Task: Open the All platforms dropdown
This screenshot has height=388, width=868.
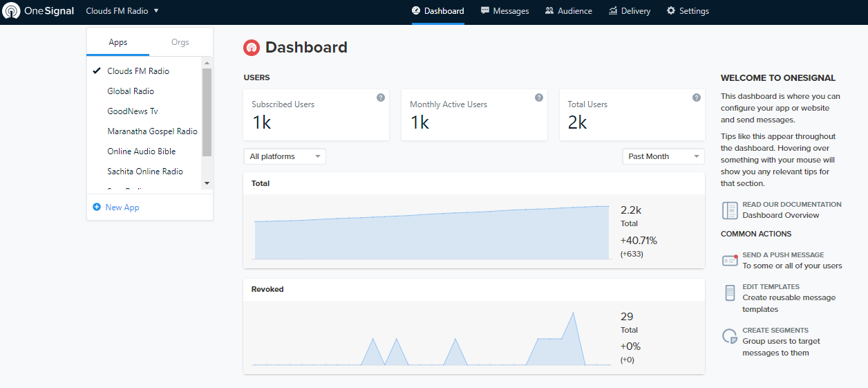Action: click(285, 156)
